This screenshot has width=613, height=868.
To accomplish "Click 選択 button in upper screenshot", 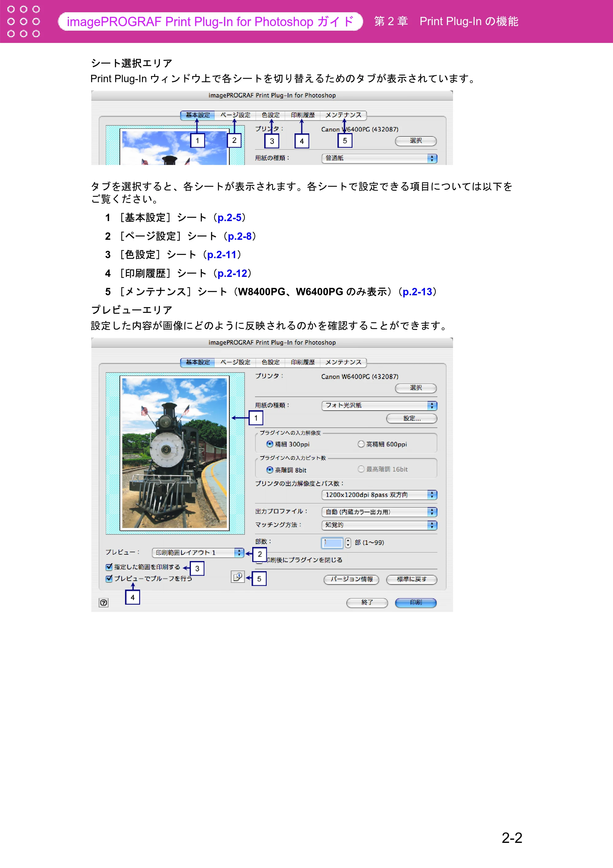I will click(416, 141).
